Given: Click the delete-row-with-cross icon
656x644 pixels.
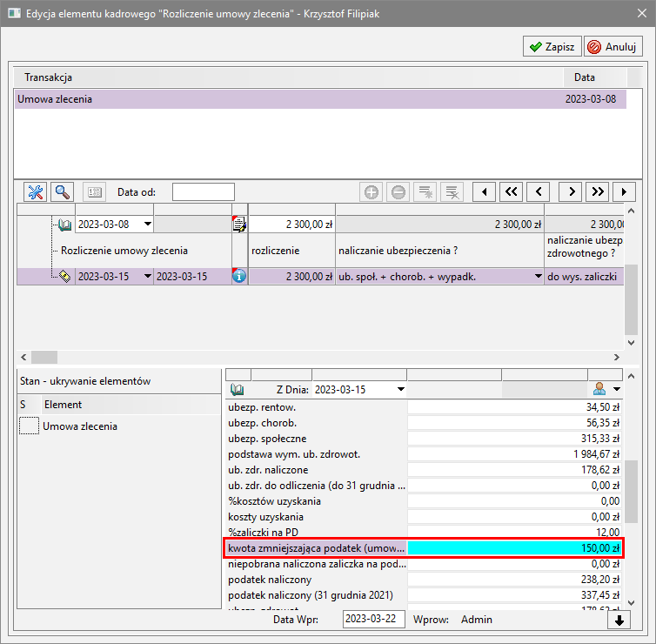Looking at the screenshot, I should tap(452, 192).
